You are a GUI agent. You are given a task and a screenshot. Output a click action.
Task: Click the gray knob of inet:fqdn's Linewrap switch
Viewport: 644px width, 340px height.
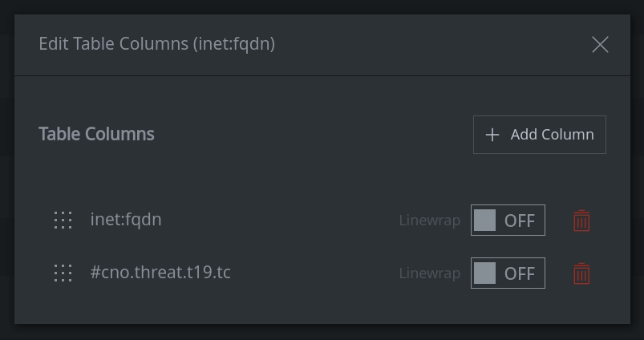click(484, 220)
